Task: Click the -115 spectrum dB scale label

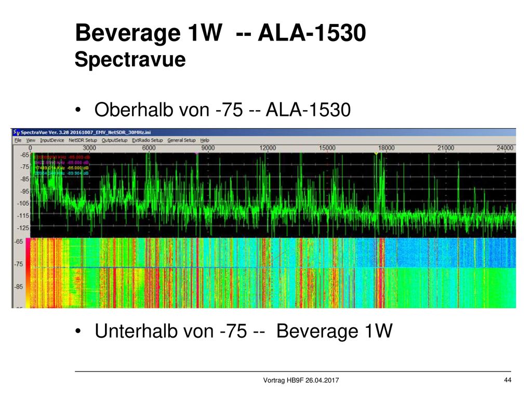Action: [23, 216]
